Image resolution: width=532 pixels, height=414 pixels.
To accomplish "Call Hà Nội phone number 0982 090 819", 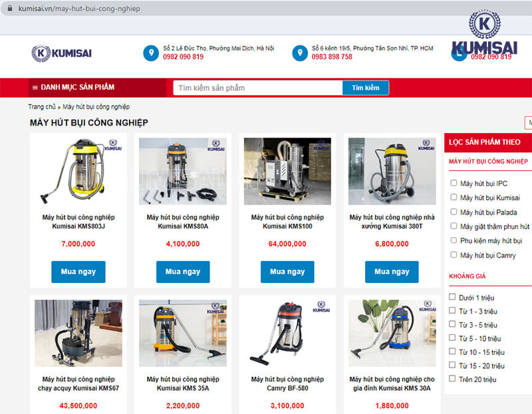I will point(184,57).
